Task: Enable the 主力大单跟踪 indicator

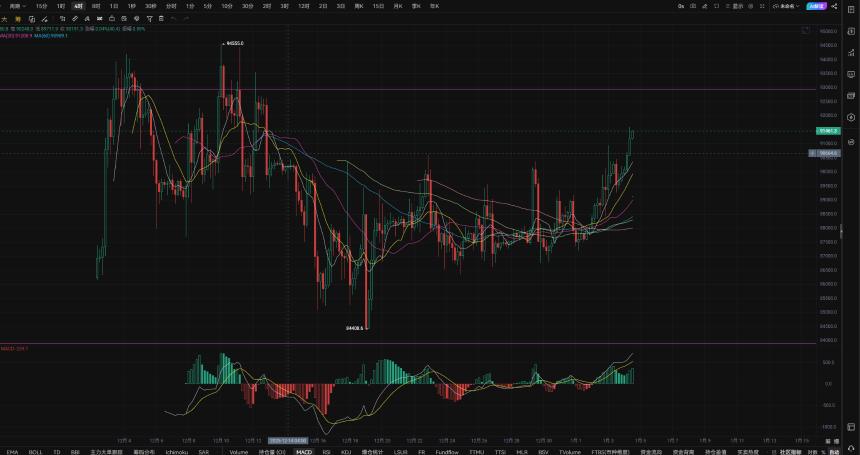Action: click(x=107, y=452)
